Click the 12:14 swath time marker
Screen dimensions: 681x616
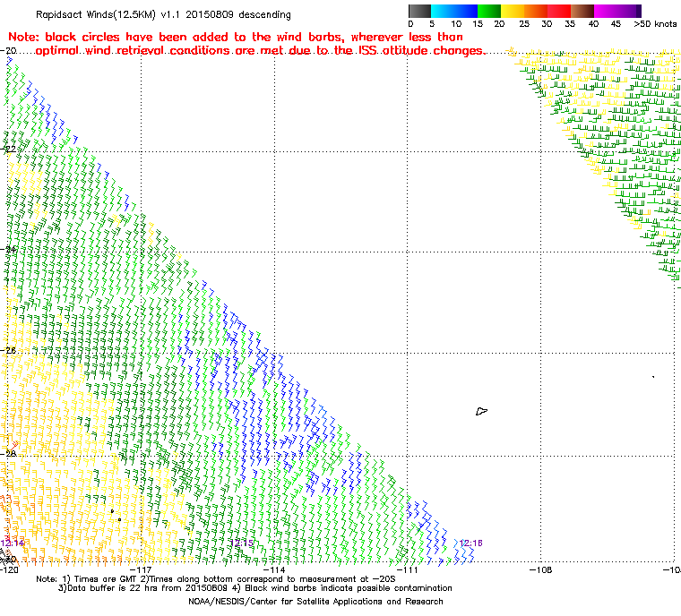click(13, 543)
